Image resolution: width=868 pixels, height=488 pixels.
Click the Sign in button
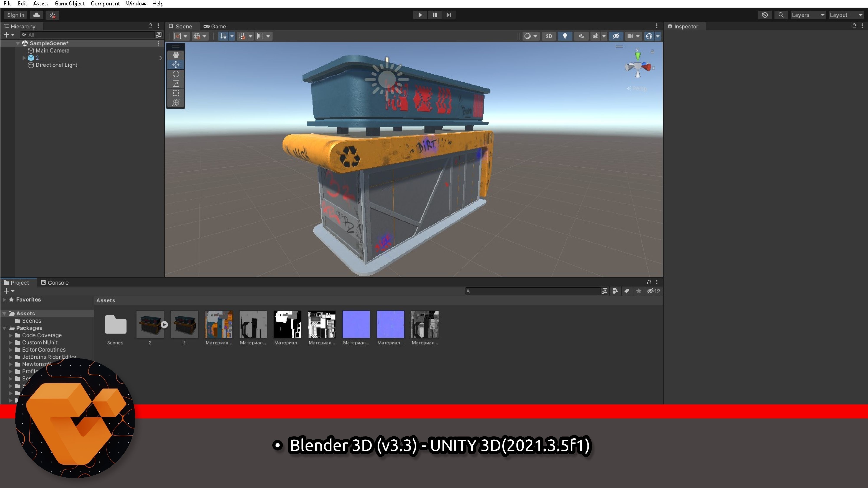pos(15,15)
